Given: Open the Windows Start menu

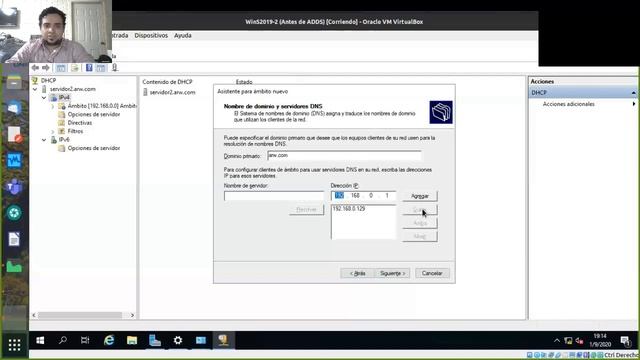Looking at the screenshot, I should tap(40, 340).
